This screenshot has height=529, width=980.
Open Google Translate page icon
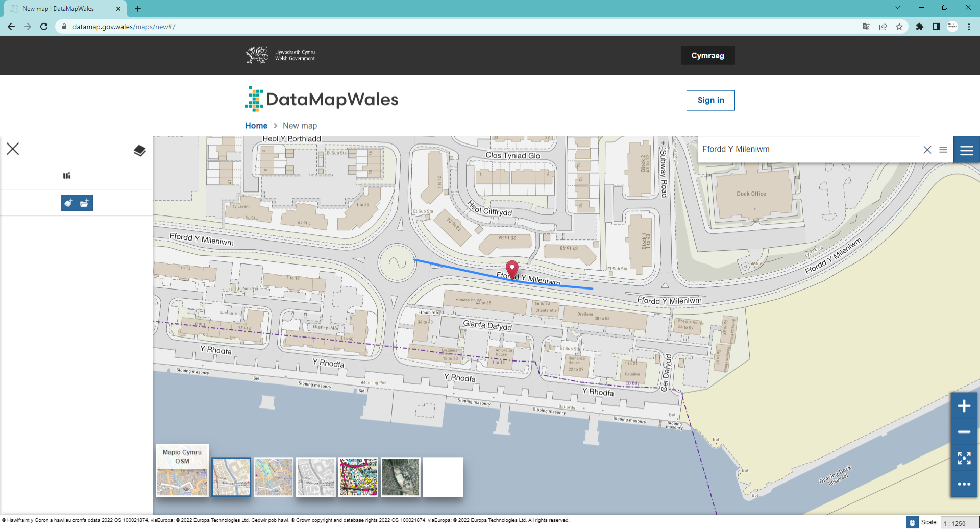pos(867,27)
